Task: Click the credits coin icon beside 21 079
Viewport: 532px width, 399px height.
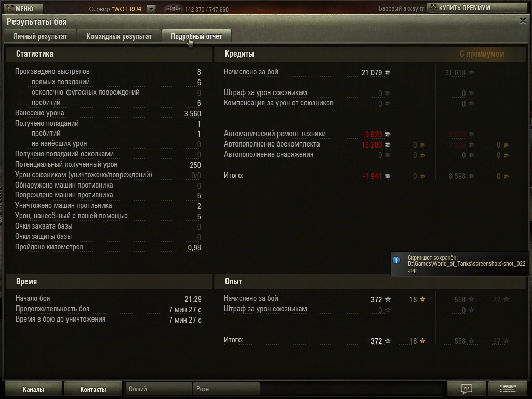Action: coord(388,73)
